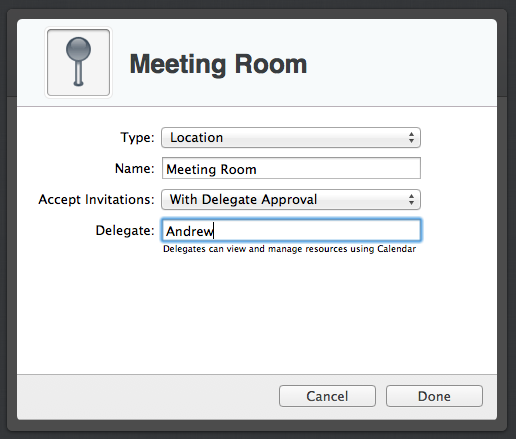Click the Accept Invitations: label
Image resolution: width=516 pixels, height=439 pixels.
[97, 199]
